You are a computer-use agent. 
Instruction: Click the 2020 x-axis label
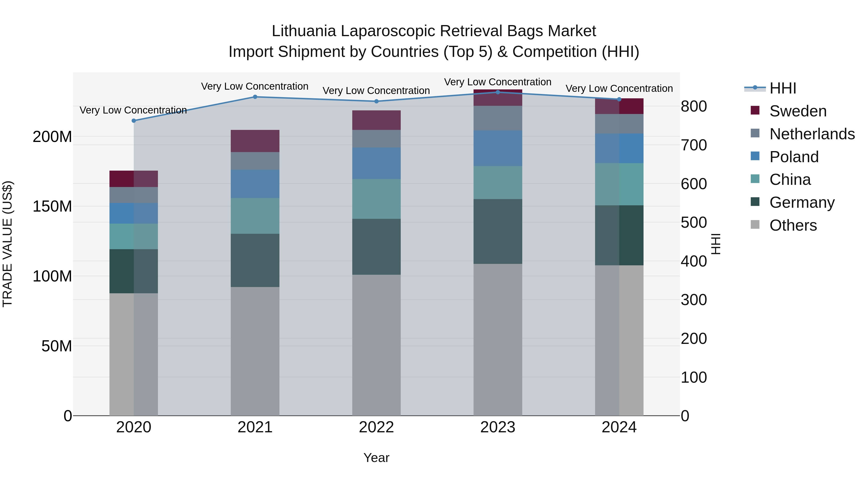point(134,427)
